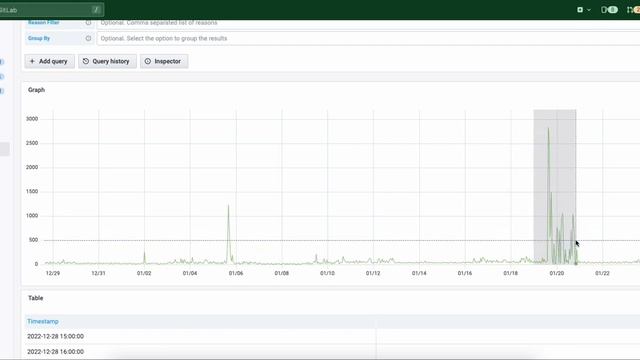640x360 pixels.
Task: Open the Group By option selector
Action: (x=368, y=38)
